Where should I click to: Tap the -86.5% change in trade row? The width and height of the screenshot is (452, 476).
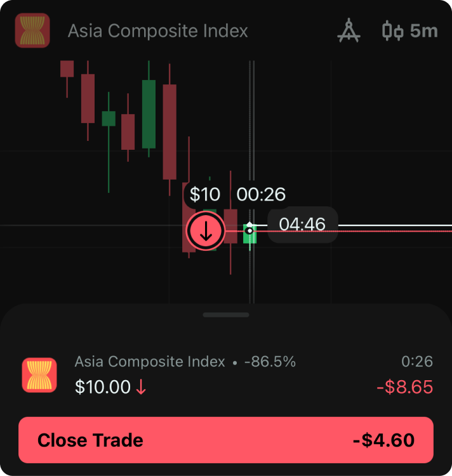click(x=270, y=362)
